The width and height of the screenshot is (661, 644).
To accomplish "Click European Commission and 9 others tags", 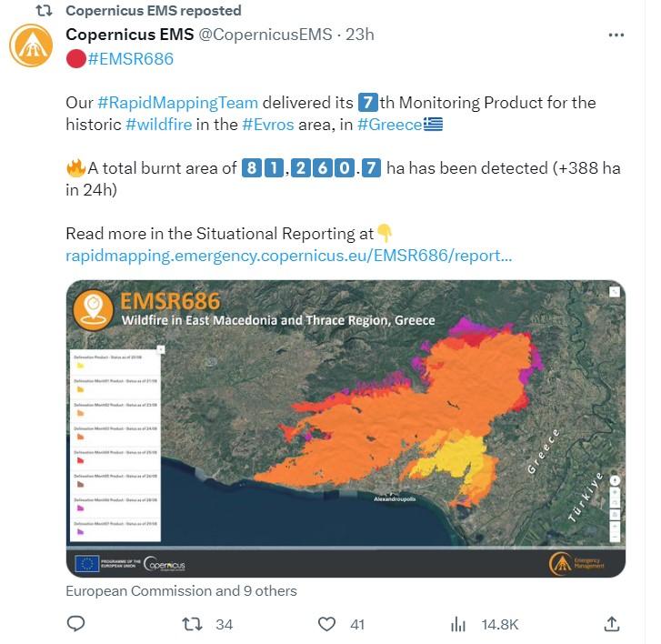I will (181, 591).
